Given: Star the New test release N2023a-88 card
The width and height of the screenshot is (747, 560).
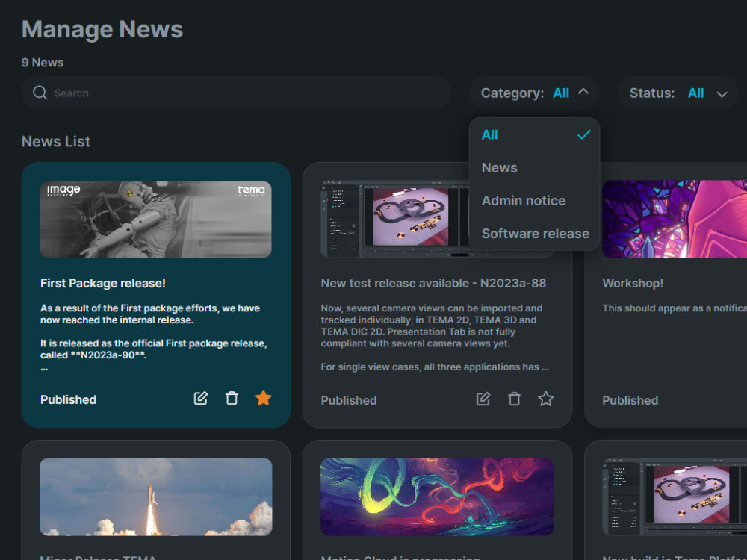Looking at the screenshot, I should 545,399.
